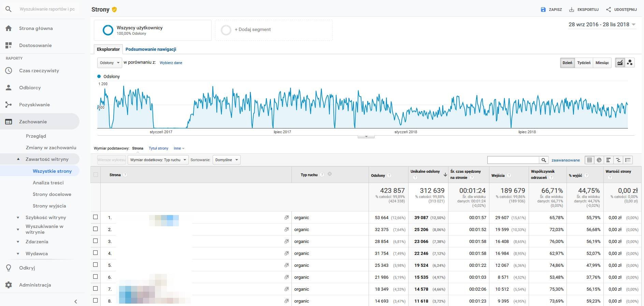Open row 1 page in new window
The width and height of the screenshot is (644, 306).
tap(286, 217)
